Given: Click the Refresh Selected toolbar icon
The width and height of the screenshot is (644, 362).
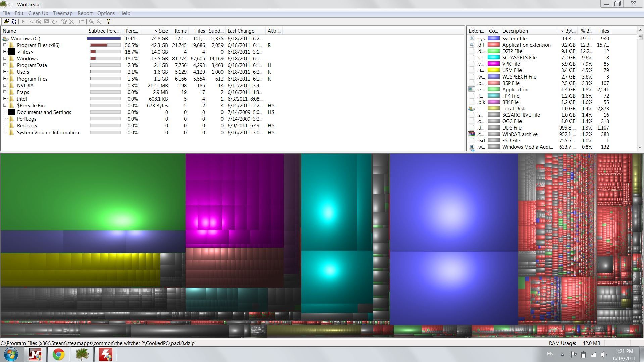Looking at the screenshot, I should (54, 21).
